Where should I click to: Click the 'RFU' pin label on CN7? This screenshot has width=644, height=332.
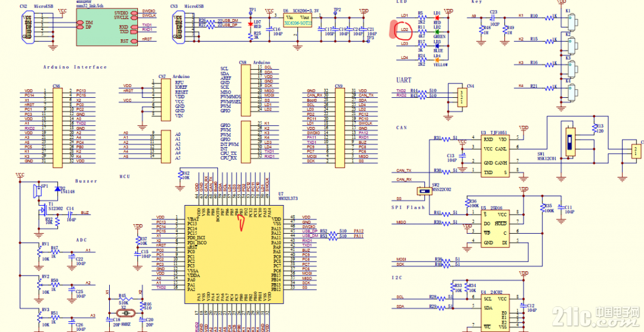click(179, 82)
